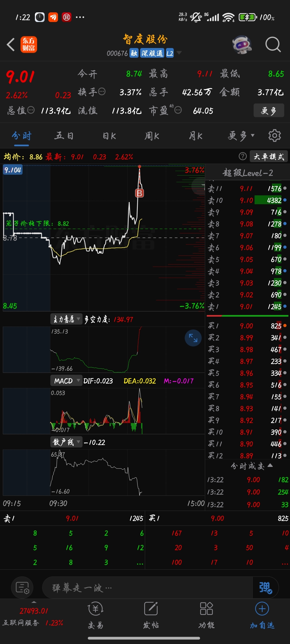The height and width of the screenshot is (644, 290).
Task: Select the 卖1 order row with 1245 in Level-2 panel
Action: point(247,306)
